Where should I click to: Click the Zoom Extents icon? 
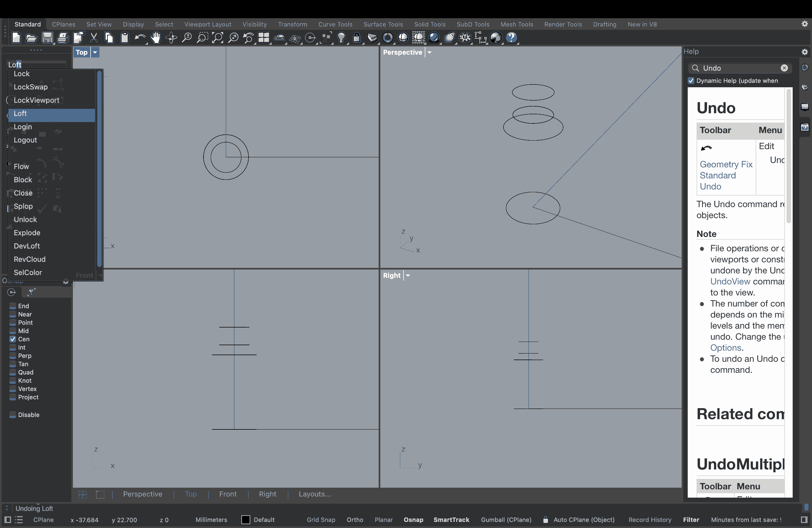click(x=218, y=38)
